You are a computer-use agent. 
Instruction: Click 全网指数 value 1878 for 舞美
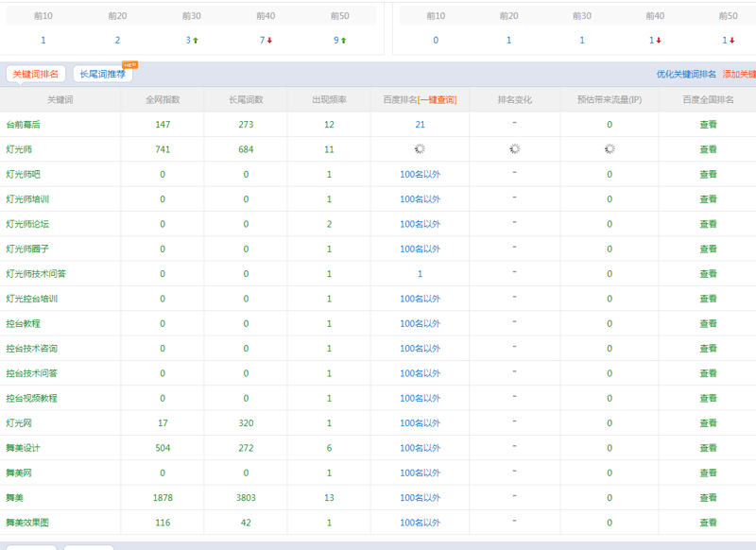coord(163,497)
